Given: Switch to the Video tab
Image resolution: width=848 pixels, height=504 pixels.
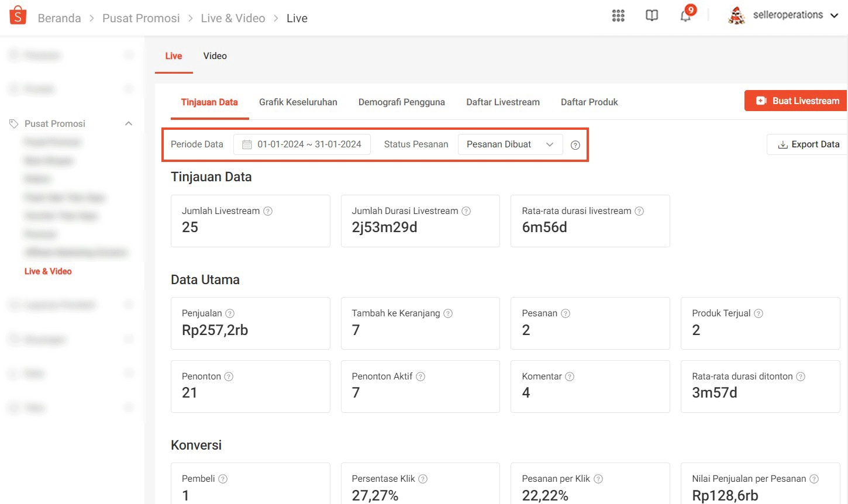Looking at the screenshot, I should point(215,56).
